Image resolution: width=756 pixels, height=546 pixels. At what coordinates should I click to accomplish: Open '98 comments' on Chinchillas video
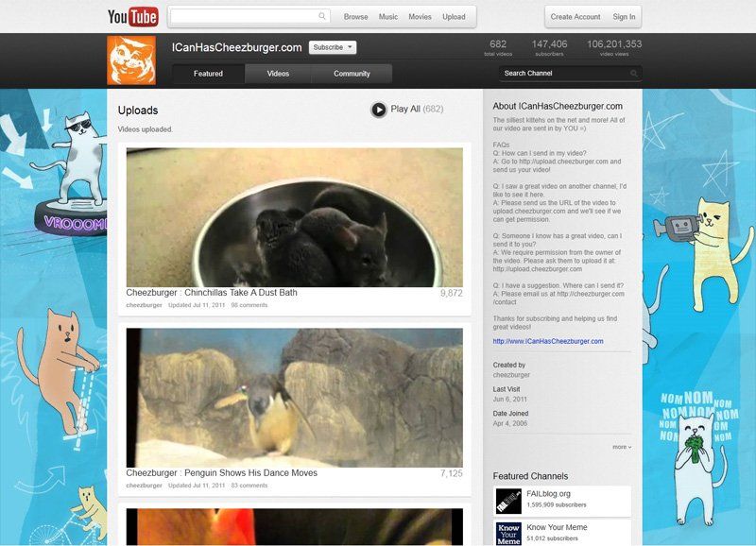pos(249,305)
